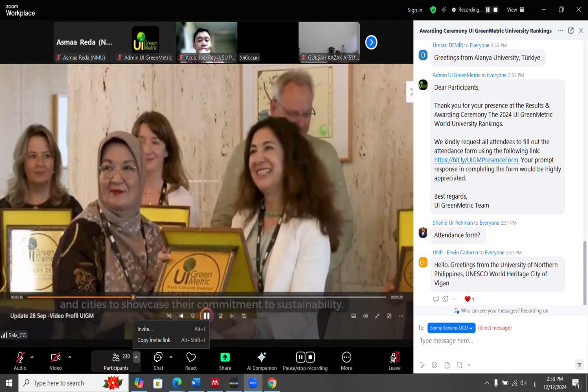The height and width of the screenshot is (392, 588).
Task: Open shared video player ellipsis menu
Action: point(401,316)
